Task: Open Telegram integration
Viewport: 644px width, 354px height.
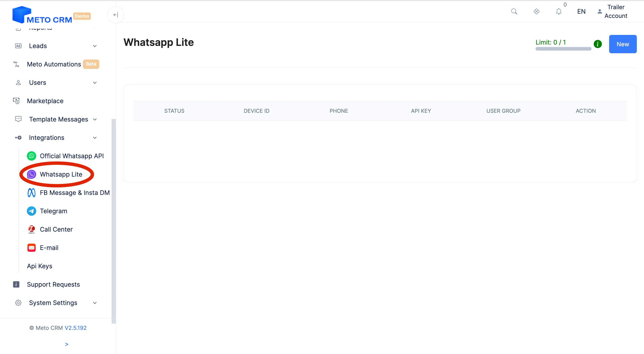Action: [x=53, y=211]
